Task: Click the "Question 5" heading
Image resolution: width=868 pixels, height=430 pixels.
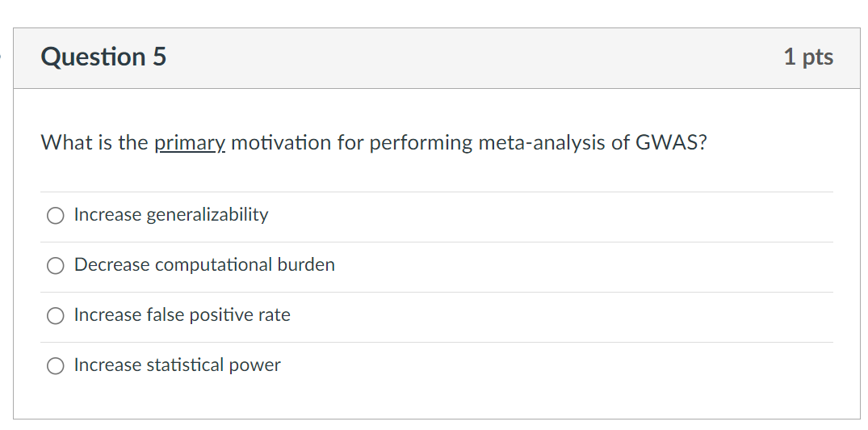Action: [x=103, y=57]
